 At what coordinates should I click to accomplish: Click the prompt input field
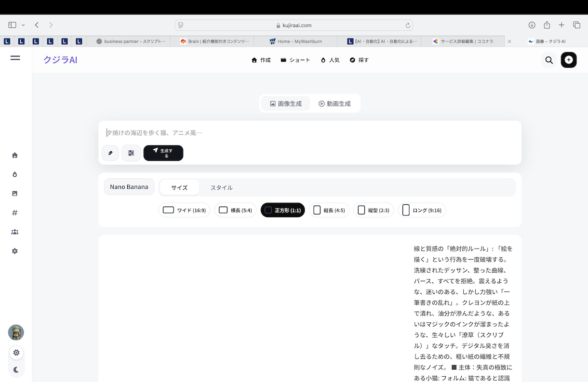point(309,132)
